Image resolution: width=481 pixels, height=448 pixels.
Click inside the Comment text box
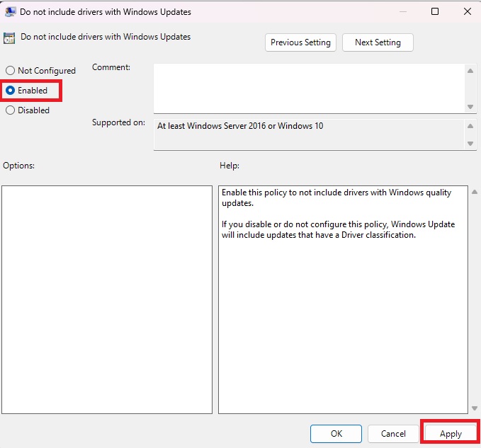click(309, 88)
